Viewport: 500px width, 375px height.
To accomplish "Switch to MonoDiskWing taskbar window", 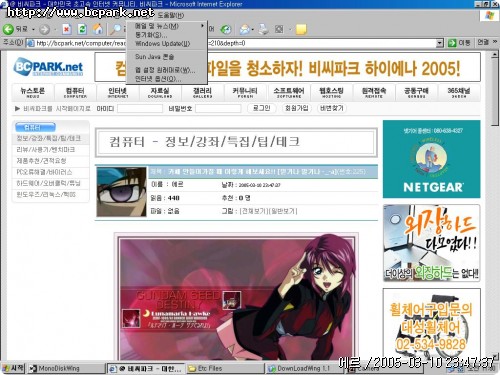I will pyautogui.click(x=65, y=368).
